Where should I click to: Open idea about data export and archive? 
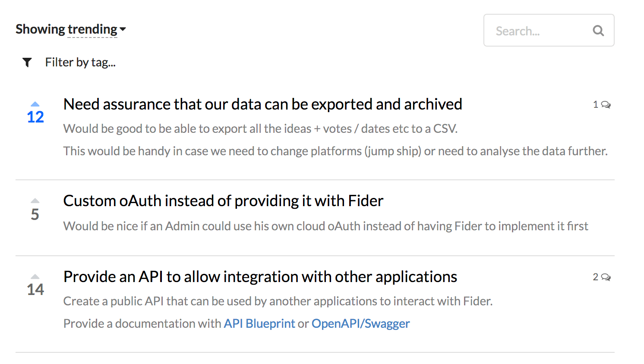(262, 104)
